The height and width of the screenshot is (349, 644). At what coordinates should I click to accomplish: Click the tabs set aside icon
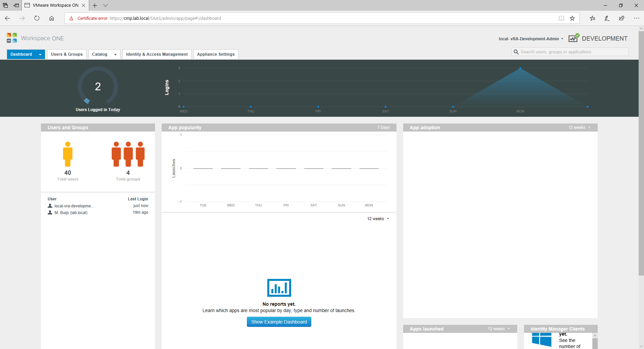5,5
